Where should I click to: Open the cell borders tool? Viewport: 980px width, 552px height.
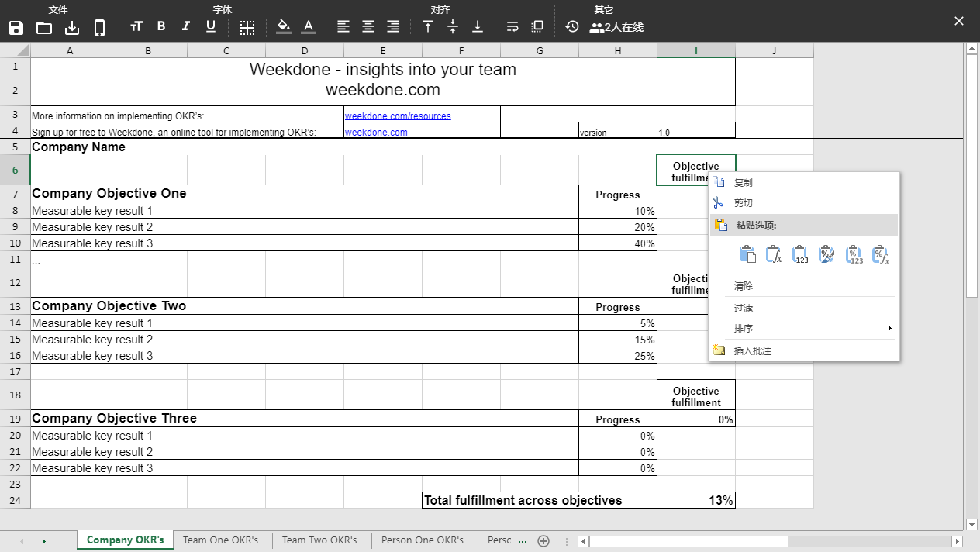pos(247,28)
